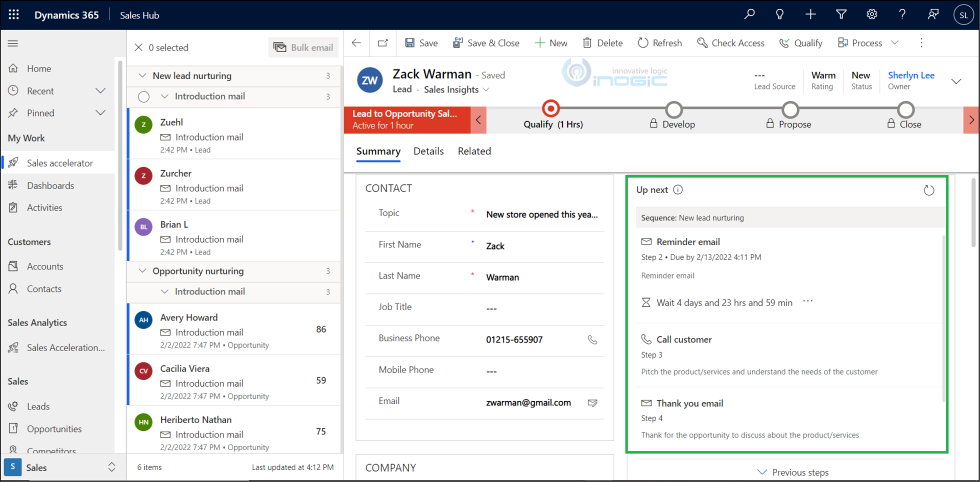Screen dimensions: 980x482
Task: Open the settings gear in the header
Action: pyautogui.click(x=872, y=15)
